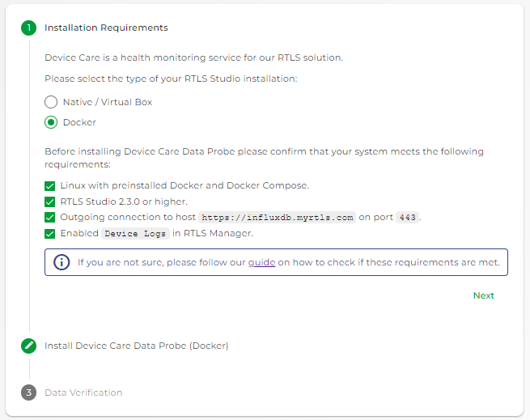Click the step 3 gray circle icon
This screenshot has width=530, height=420.
[x=29, y=392]
